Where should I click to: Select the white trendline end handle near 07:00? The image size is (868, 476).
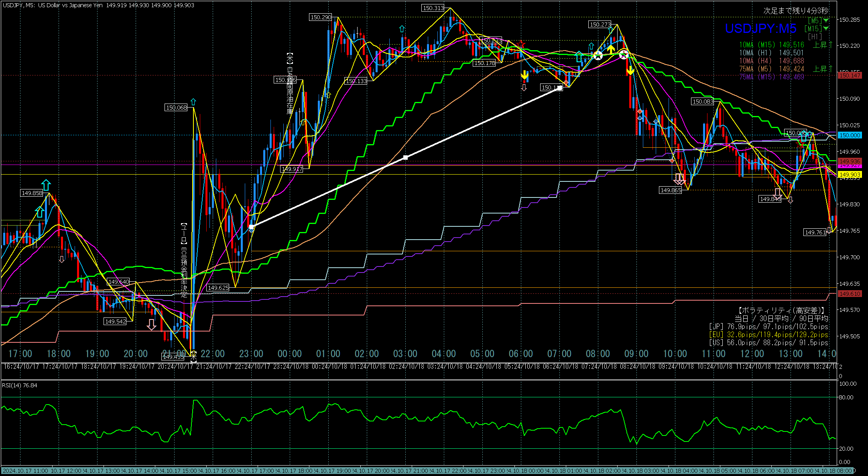tap(560, 87)
